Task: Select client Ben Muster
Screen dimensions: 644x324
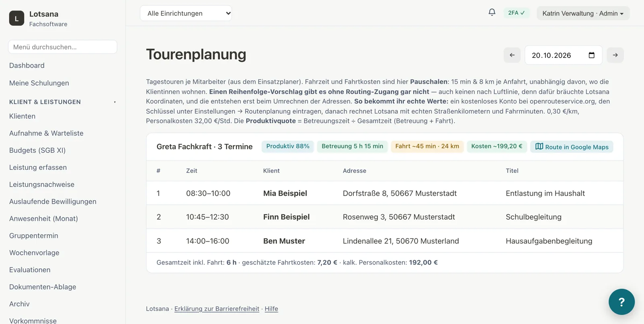Action: point(284,241)
